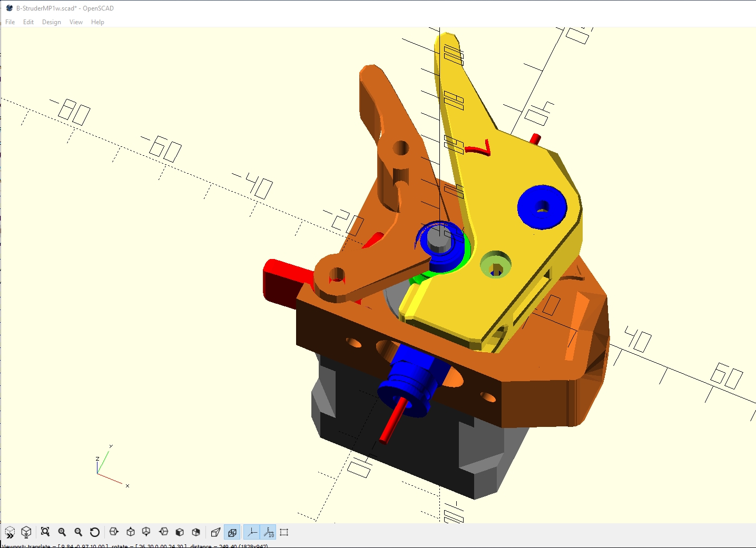
Task: Enable Perspective projection mode
Action: pos(215,532)
